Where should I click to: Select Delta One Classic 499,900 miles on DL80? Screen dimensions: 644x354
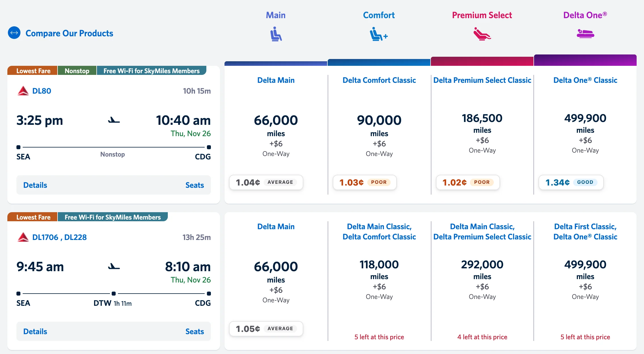[x=585, y=133]
